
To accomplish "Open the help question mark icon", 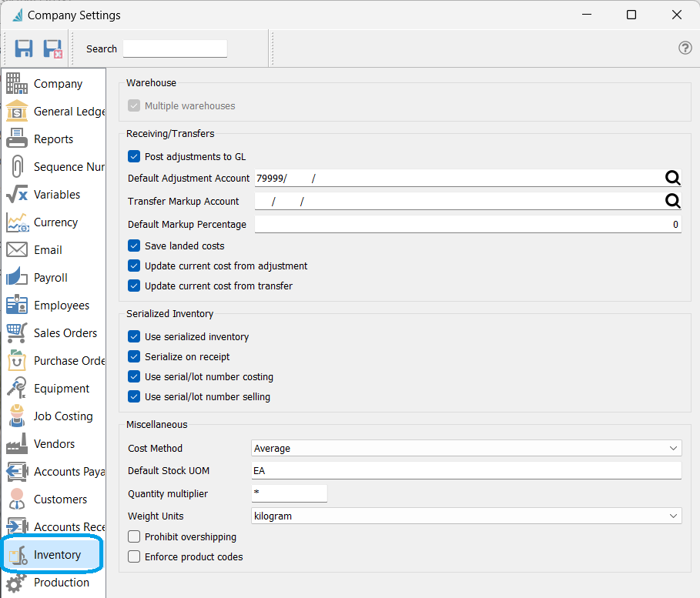I will 685,48.
